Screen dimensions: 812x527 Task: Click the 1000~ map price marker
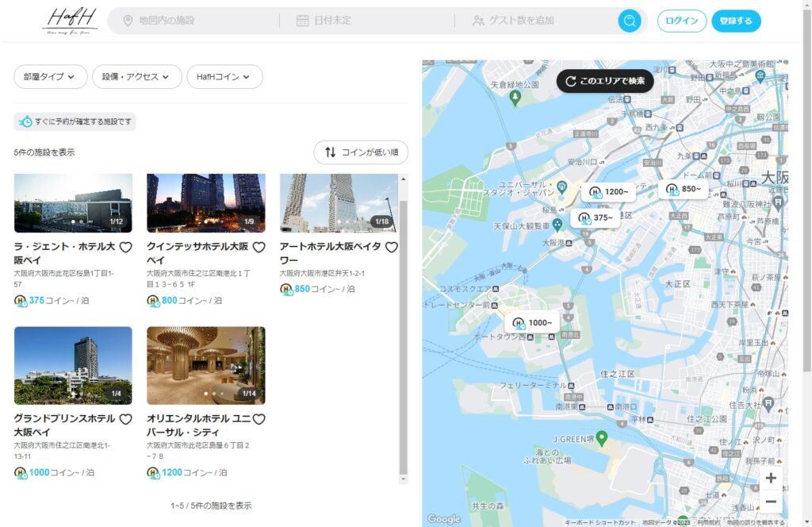532,323
